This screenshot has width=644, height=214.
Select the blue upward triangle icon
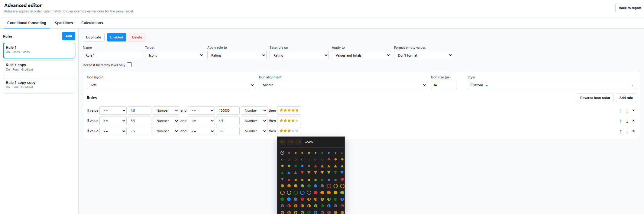tap(289, 173)
